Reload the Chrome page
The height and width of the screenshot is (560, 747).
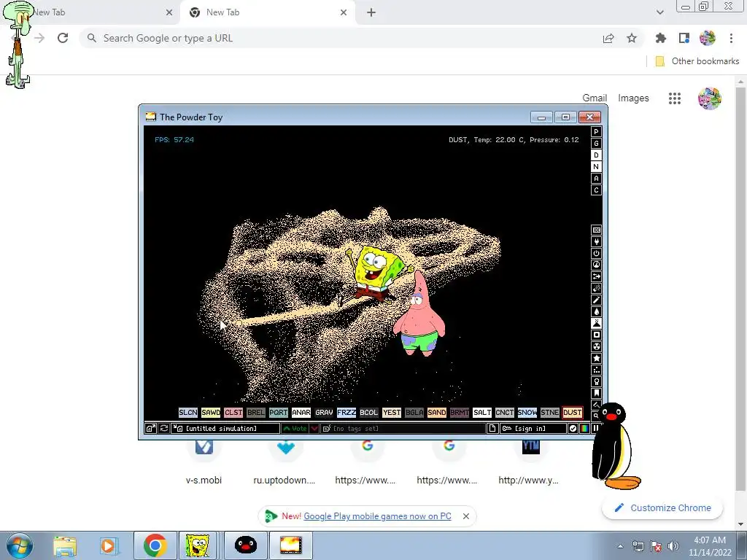[x=63, y=38]
